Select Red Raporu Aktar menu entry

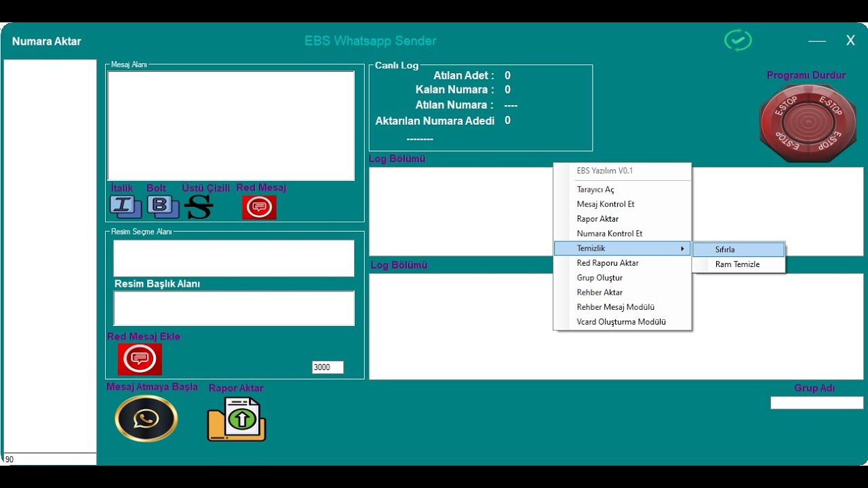point(622,263)
